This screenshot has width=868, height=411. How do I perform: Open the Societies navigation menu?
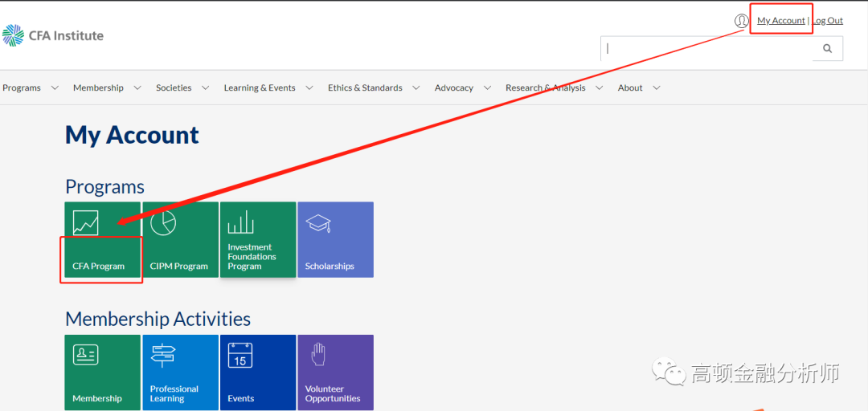coord(174,88)
